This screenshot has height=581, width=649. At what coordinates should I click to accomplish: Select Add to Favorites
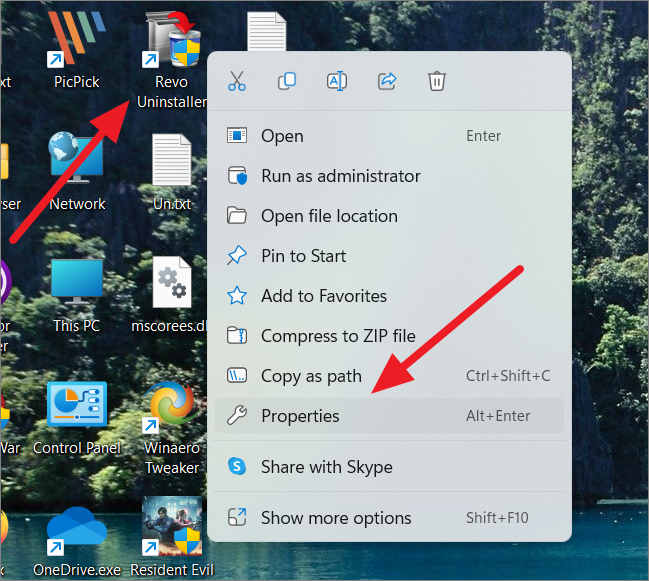pyautogui.click(x=389, y=296)
